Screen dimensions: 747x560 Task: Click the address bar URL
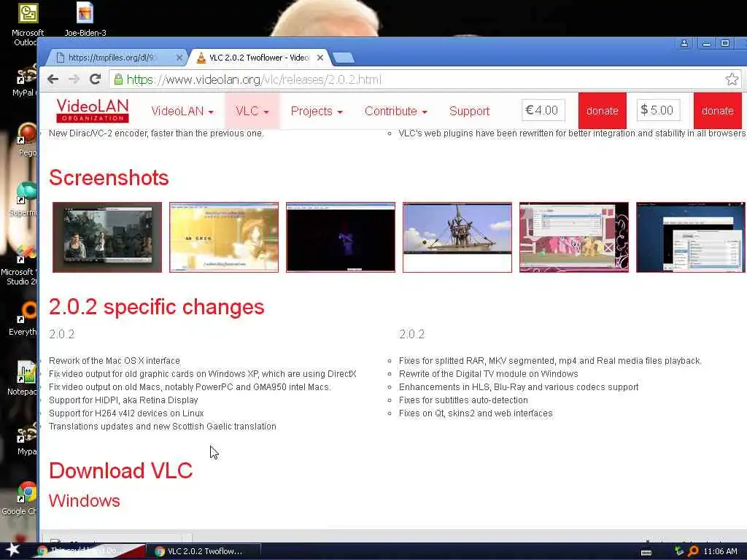[x=254, y=79]
